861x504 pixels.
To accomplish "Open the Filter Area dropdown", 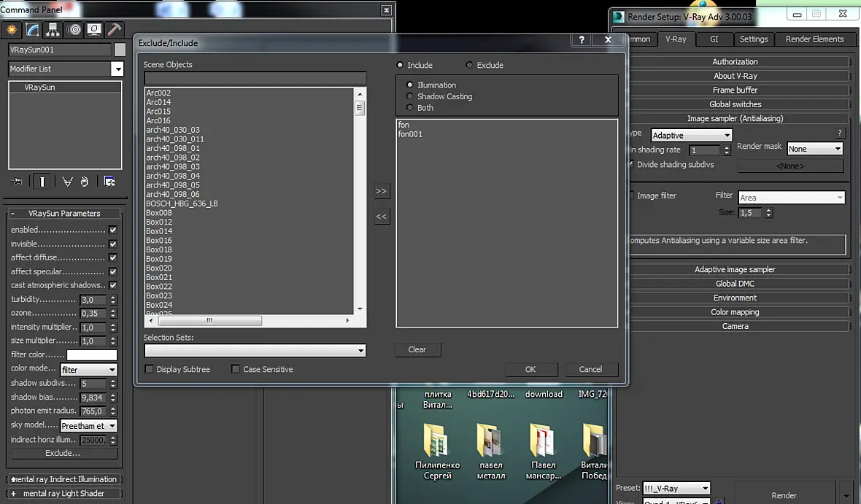I will (x=791, y=198).
